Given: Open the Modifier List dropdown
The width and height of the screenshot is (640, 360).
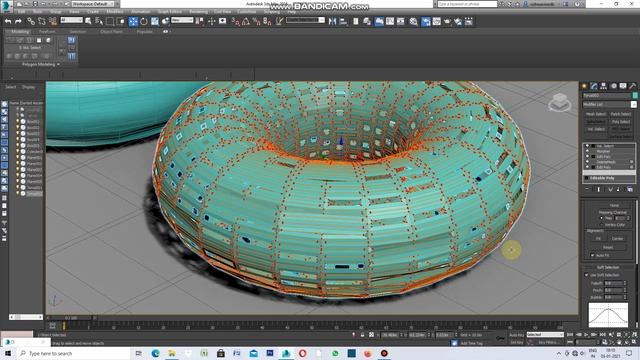Looking at the screenshot, I should coord(609,104).
